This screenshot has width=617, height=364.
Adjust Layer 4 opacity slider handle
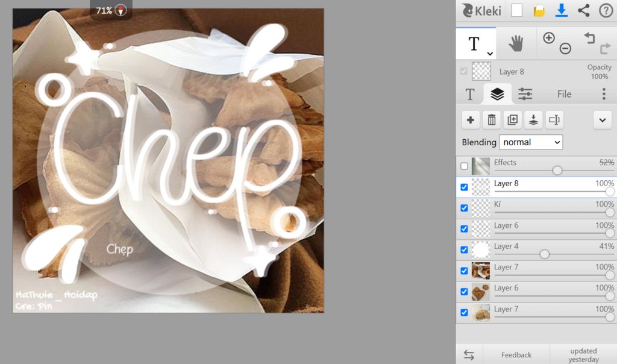pyautogui.click(x=544, y=254)
